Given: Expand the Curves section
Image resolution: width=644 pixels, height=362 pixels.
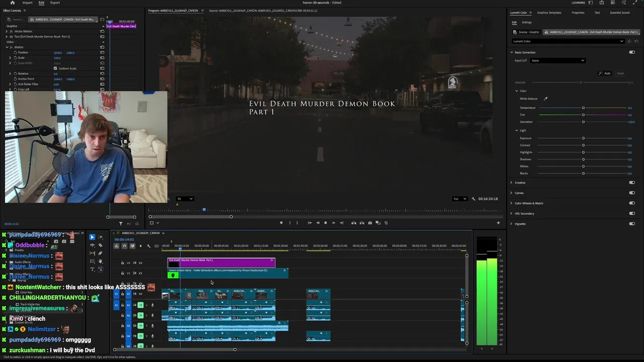Looking at the screenshot, I should point(511,193).
